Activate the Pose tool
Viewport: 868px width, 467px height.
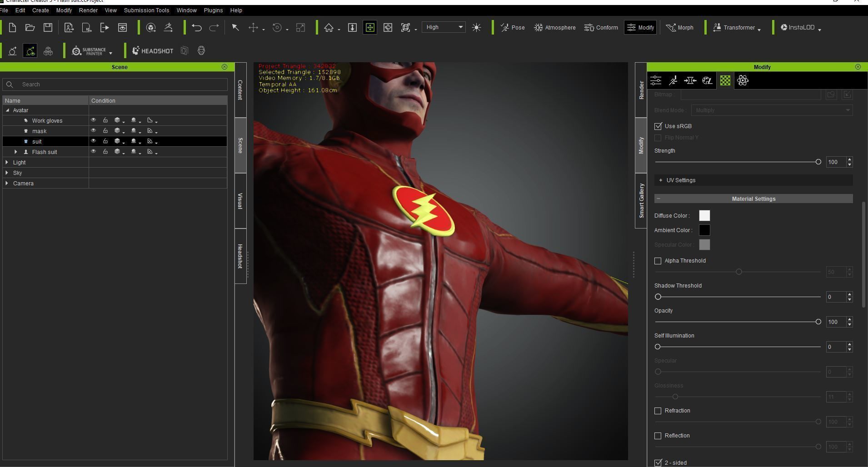click(x=512, y=27)
